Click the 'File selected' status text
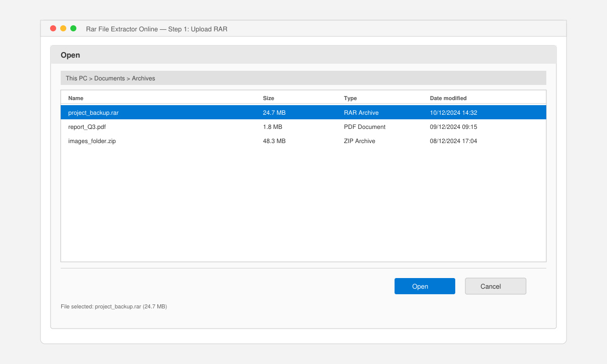Image resolution: width=607 pixels, height=364 pixels. click(x=114, y=306)
